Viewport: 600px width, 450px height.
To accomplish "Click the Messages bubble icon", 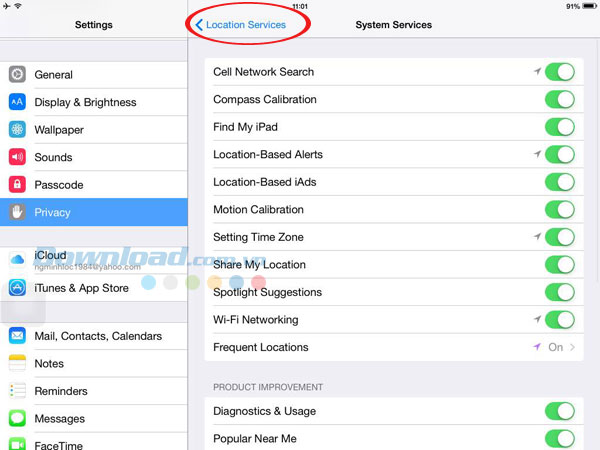I will [x=17, y=418].
